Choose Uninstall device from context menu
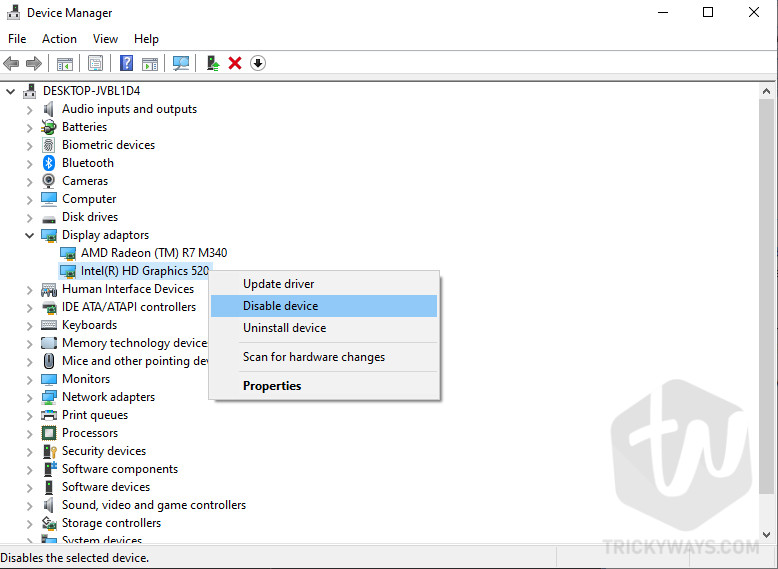778x569 pixels. [324, 327]
